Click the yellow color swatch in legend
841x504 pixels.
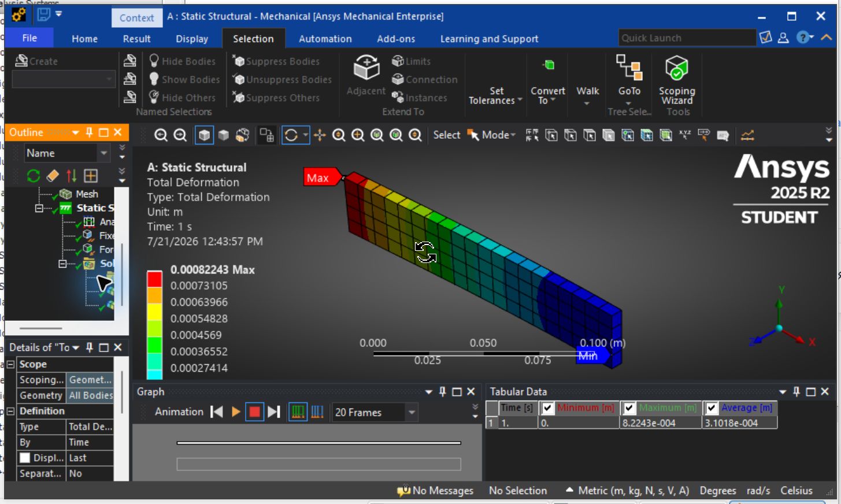[154, 312]
